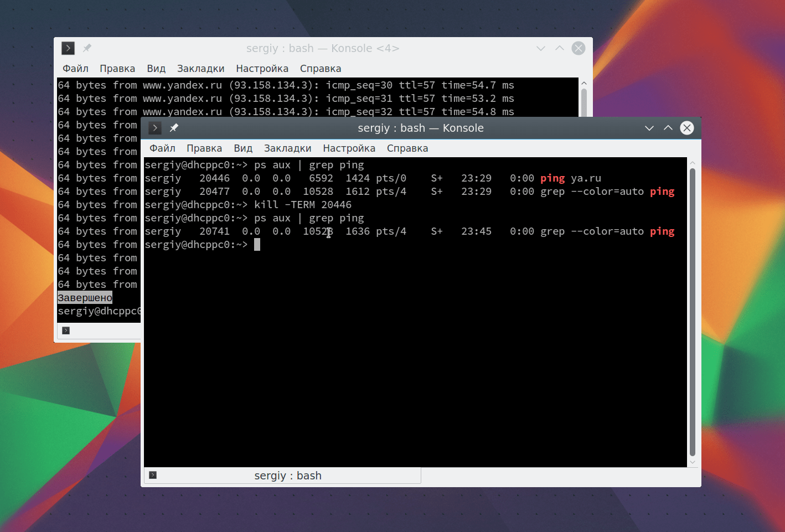Toggle the pin icon on Konsole <4>
This screenshot has width=785, height=532.
coord(87,48)
